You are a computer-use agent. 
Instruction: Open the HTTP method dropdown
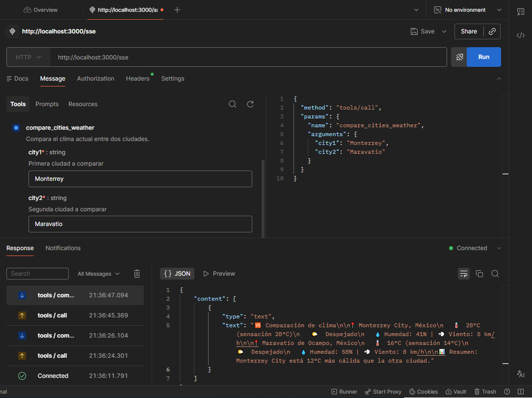tap(28, 57)
